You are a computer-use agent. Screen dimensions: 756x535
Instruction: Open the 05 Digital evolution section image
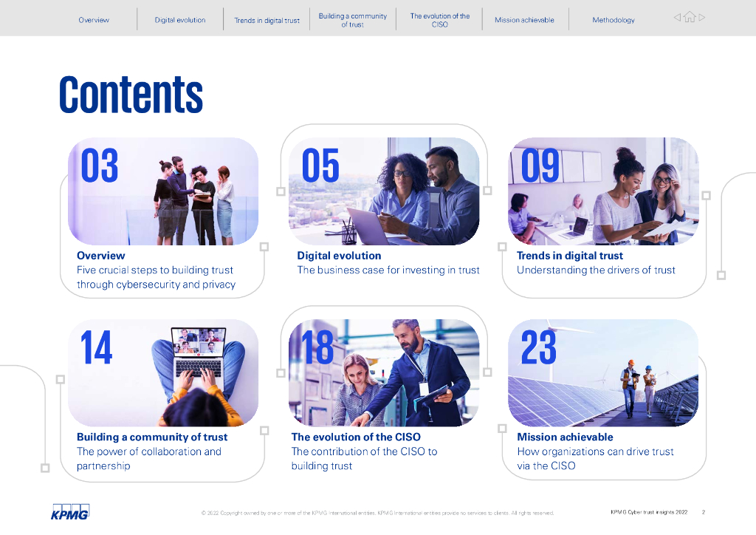pyautogui.click(x=384, y=191)
